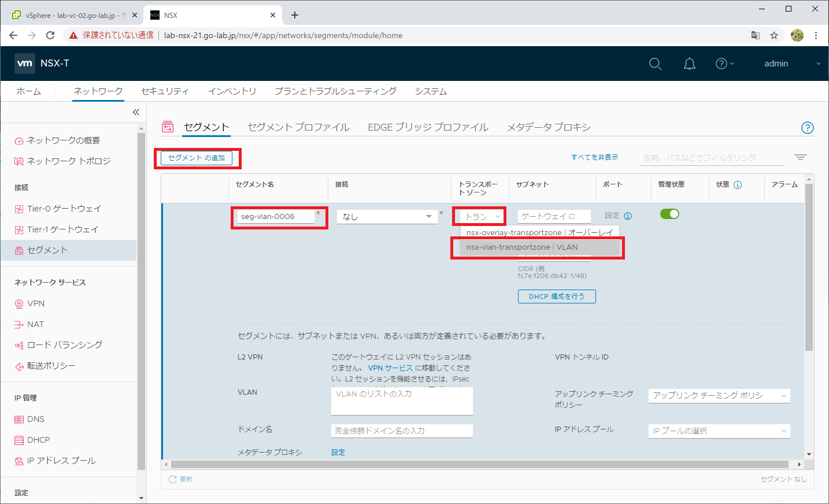Open the インベントリ top menu
Screen dimensions: 829x504
[232, 91]
